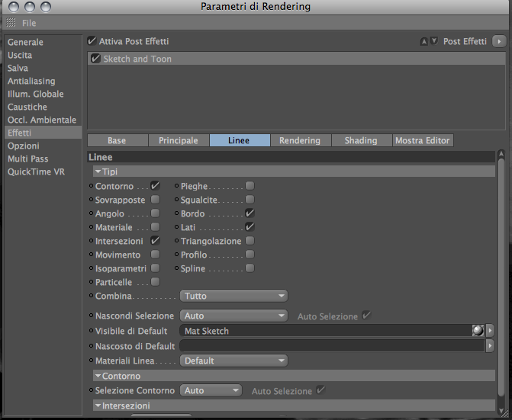The height and width of the screenshot is (420, 512).
Task: Disable the Contorno line type checkbox
Action: 155,185
